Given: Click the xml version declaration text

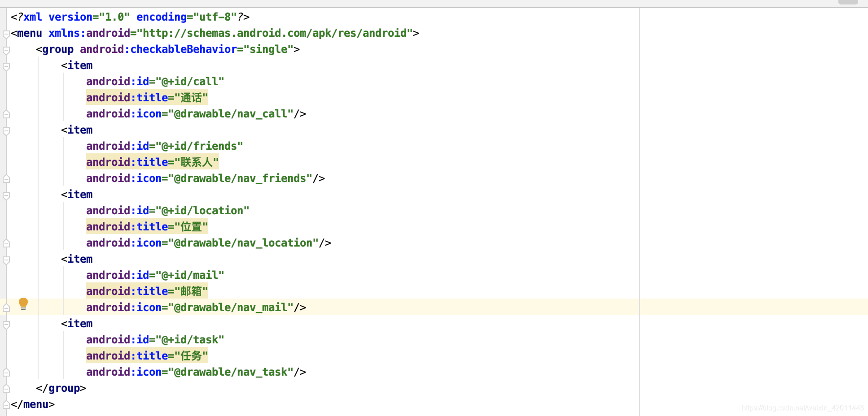Looking at the screenshot, I should click(130, 17).
